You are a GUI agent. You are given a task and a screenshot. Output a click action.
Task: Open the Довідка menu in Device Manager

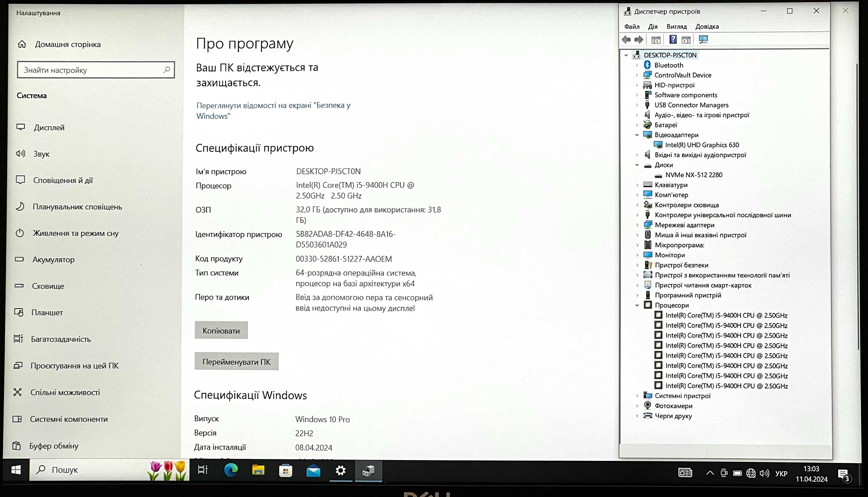pyautogui.click(x=707, y=27)
